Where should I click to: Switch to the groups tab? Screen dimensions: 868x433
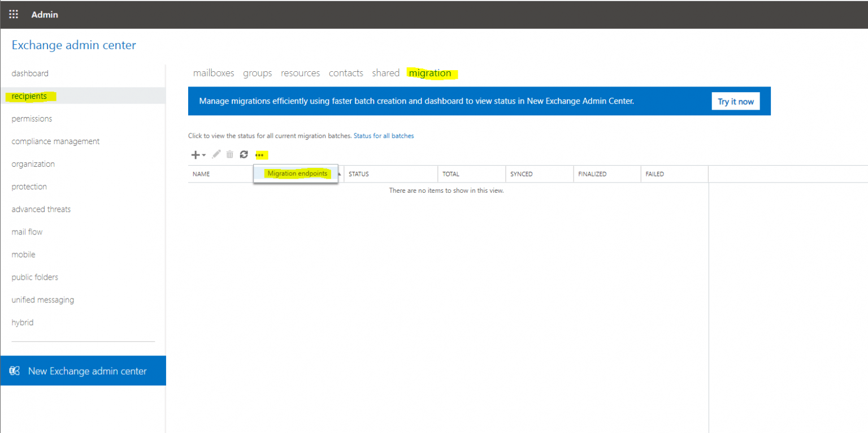click(x=257, y=72)
